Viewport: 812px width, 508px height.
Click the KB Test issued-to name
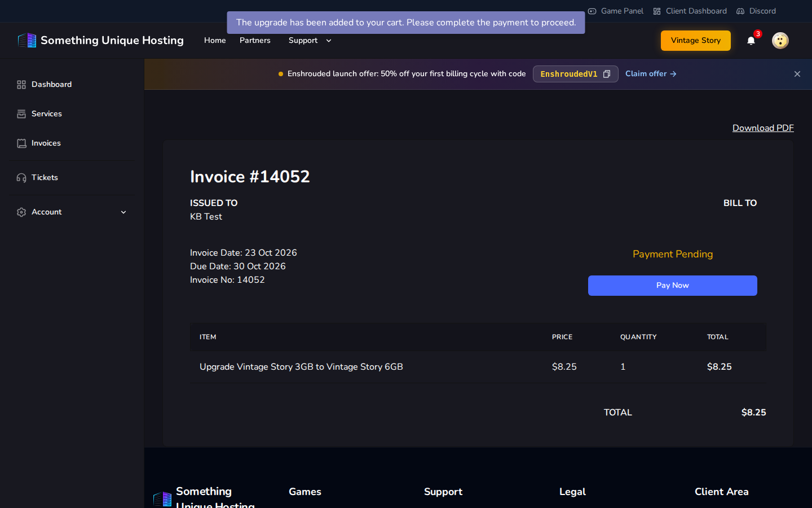pyautogui.click(x=206, y=217)
